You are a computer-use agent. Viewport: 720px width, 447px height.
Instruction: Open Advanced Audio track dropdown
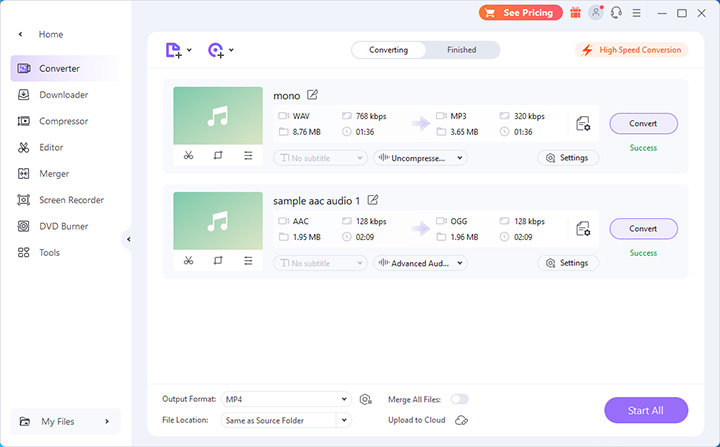tap(420, 263)
